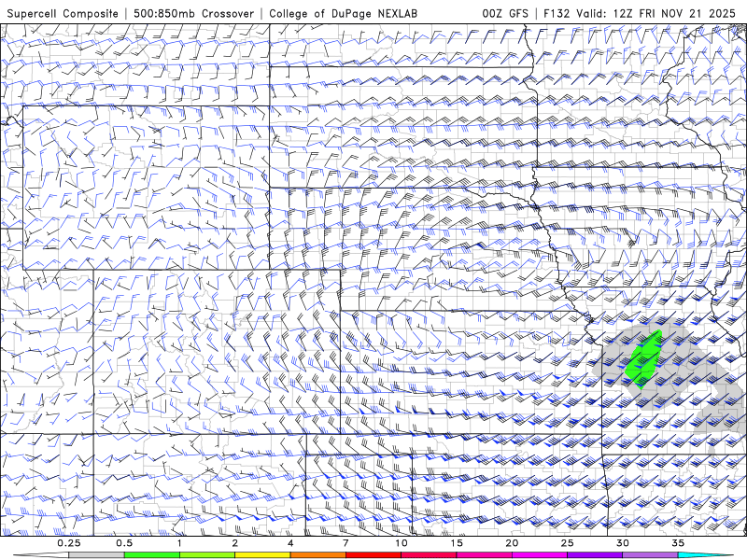Click the green supercell composite area on map
747x560 pixels.
[642, 360]
